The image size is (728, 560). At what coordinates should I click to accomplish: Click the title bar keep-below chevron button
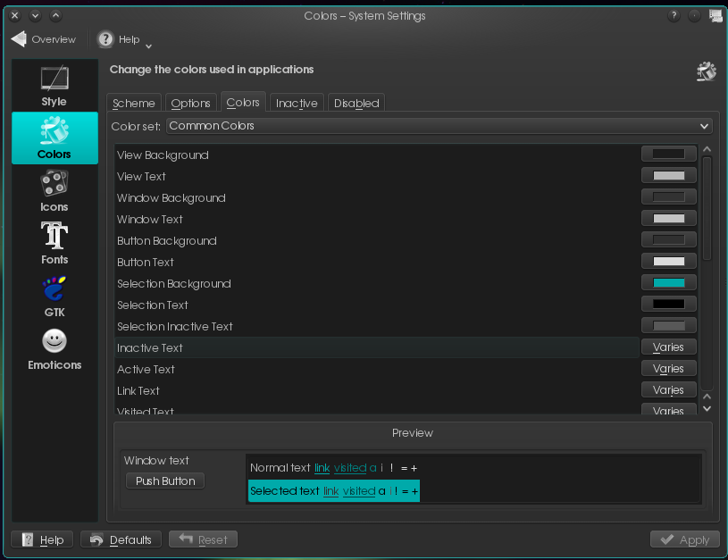point(36,16)
